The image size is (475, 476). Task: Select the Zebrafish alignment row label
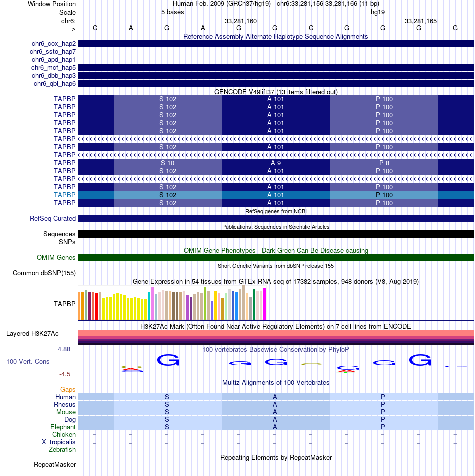click(62, 450)
